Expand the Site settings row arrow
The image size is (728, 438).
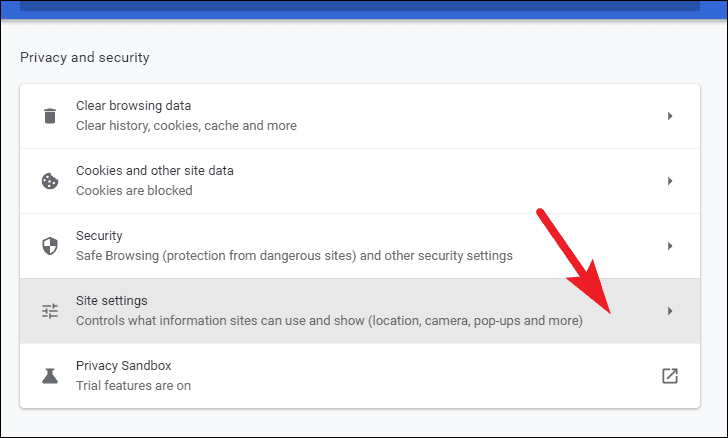pos(670,311)
